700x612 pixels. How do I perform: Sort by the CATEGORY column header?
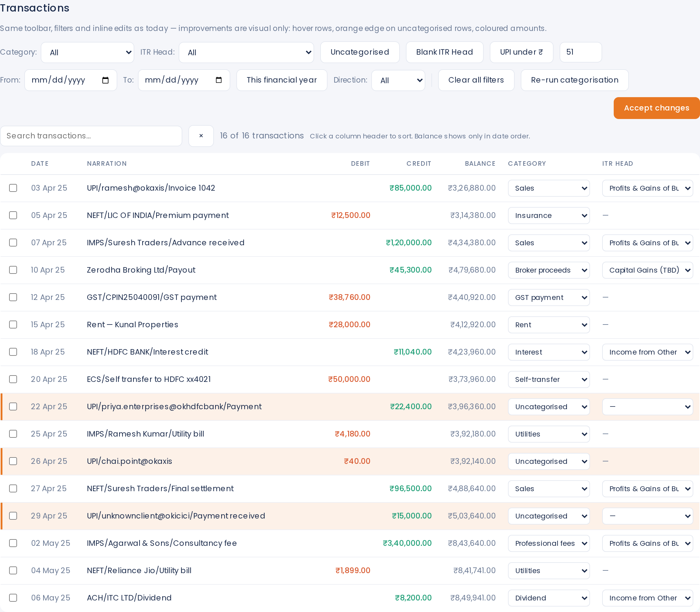coord(527,164)
